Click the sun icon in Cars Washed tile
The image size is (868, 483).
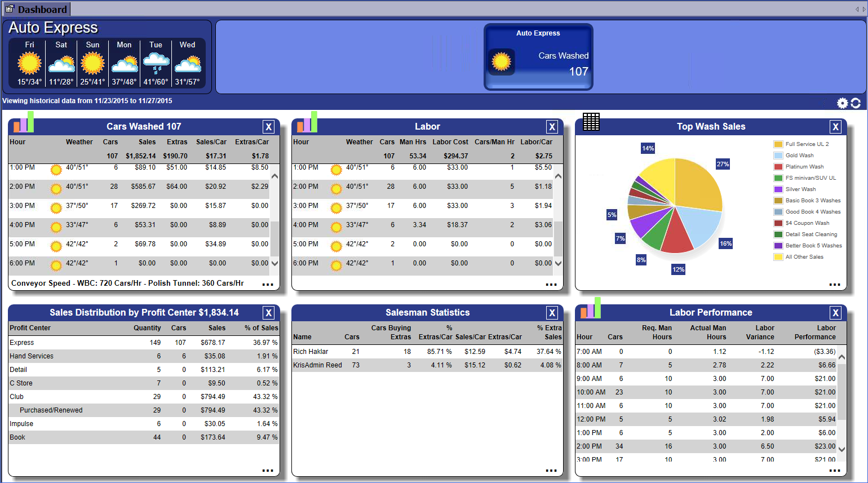(x=501, y=61)
